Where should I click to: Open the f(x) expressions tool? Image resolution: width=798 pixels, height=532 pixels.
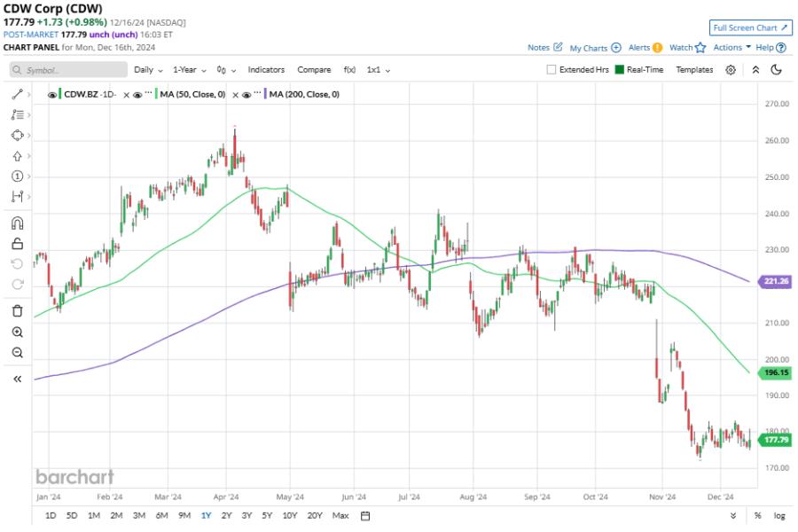pyautogui.click(x=349, y=70)
